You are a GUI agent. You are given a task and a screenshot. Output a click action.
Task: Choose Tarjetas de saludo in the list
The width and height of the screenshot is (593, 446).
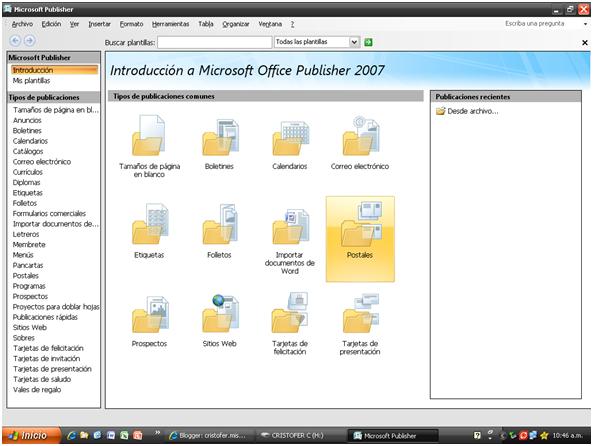42,379
